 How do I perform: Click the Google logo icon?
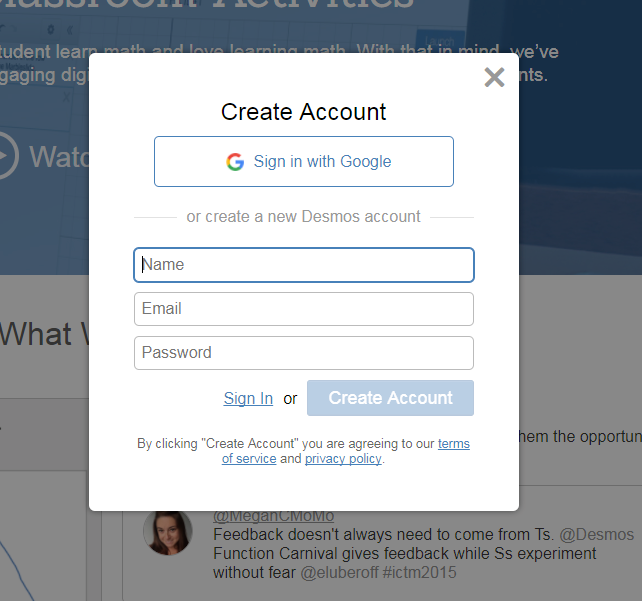point(235,162)
